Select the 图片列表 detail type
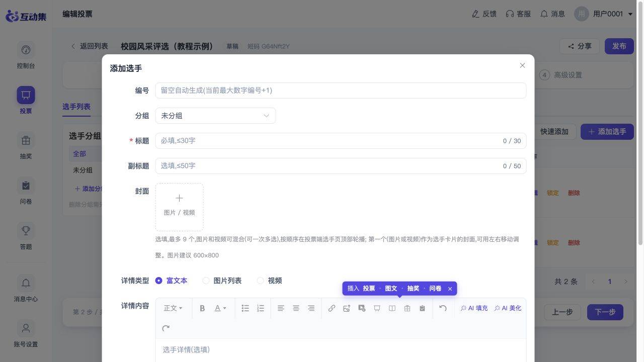This screenshot has height=362, width=644. (x=222, y=281)
